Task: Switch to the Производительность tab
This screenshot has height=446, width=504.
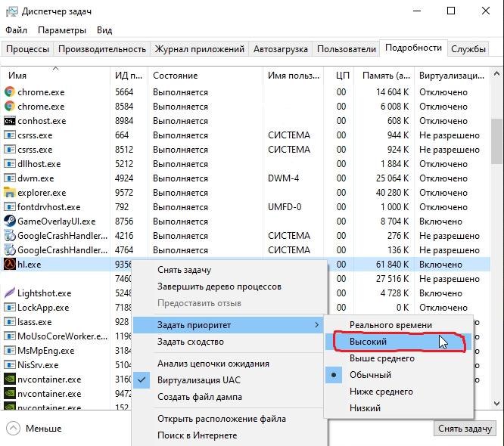Action: pos(102,49)
